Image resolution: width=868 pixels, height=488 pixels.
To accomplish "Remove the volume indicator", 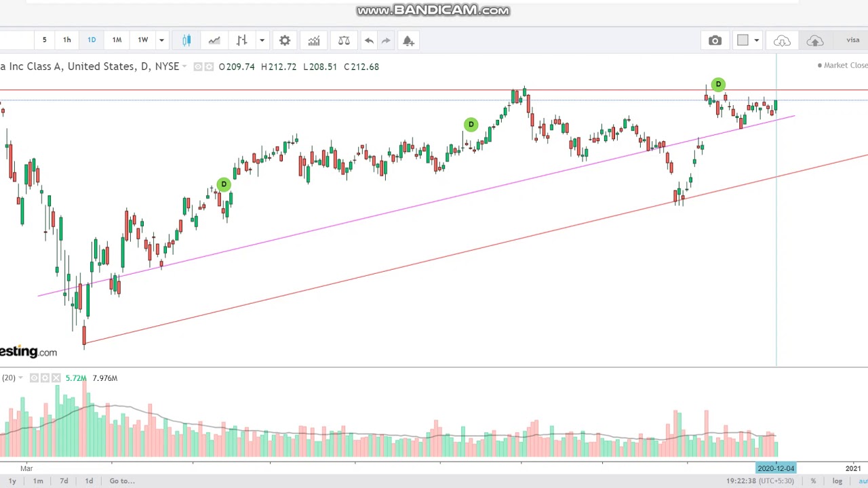I will coord(56,378).
